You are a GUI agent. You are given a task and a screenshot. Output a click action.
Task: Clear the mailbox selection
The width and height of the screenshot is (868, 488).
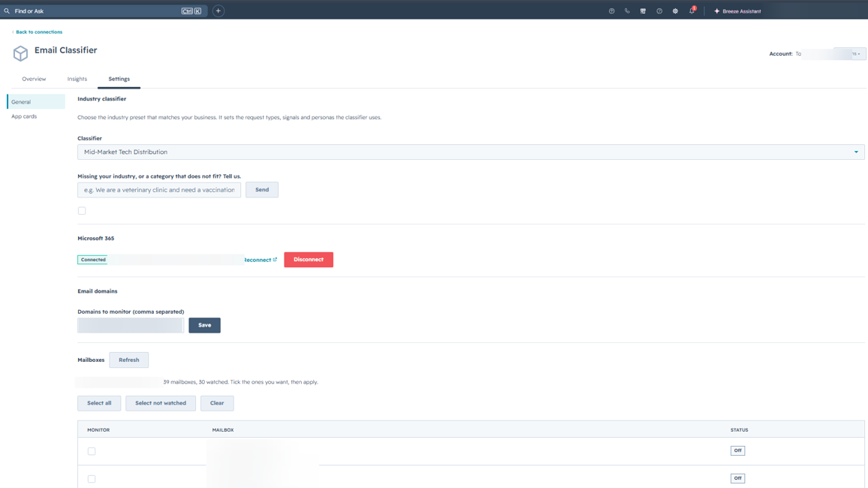(x=217, y=403)
